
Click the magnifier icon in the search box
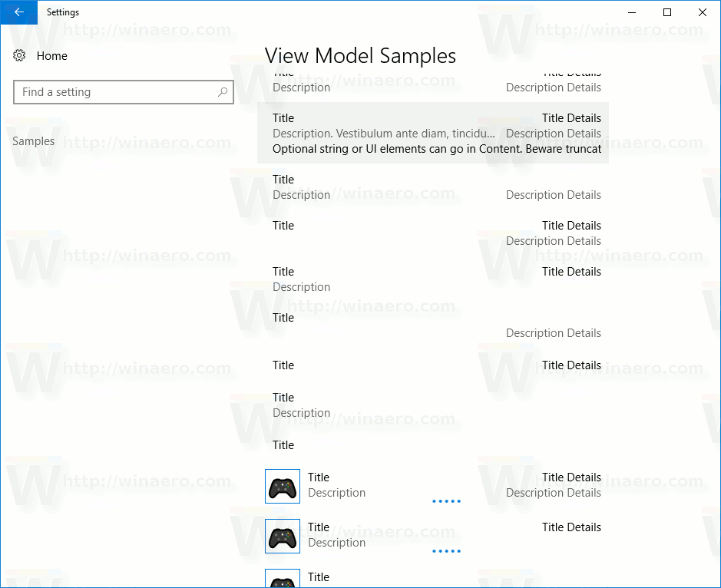tap(222, 92)
